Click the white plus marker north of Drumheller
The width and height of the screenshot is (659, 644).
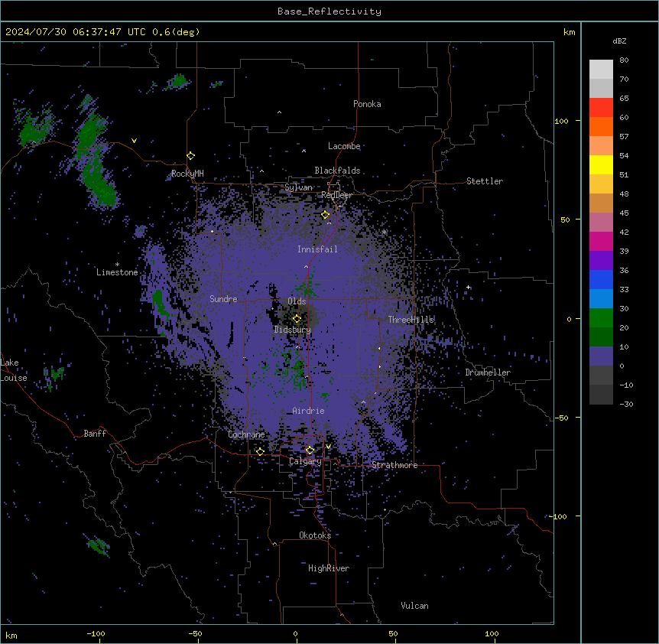point(468,287)
